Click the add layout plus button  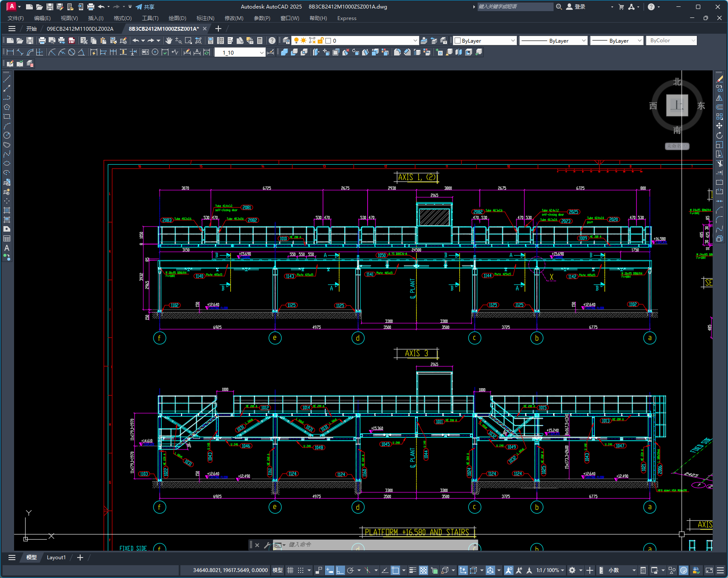click(x=80, y=558)
